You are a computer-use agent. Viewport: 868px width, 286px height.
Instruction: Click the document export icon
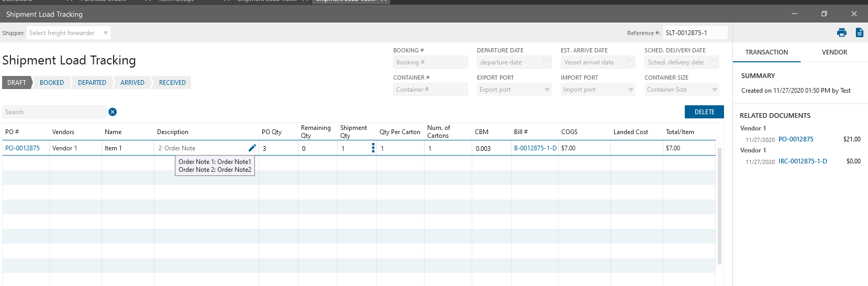point(859,32)
